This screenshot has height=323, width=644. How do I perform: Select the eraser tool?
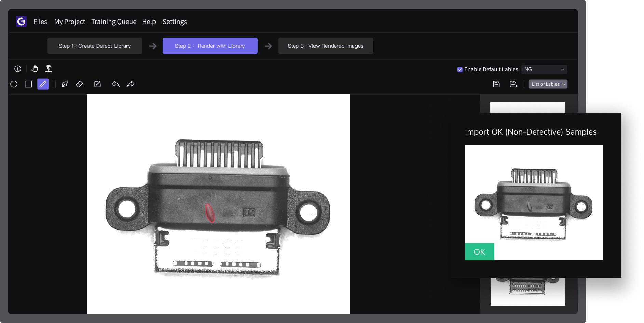pos(79,84)
